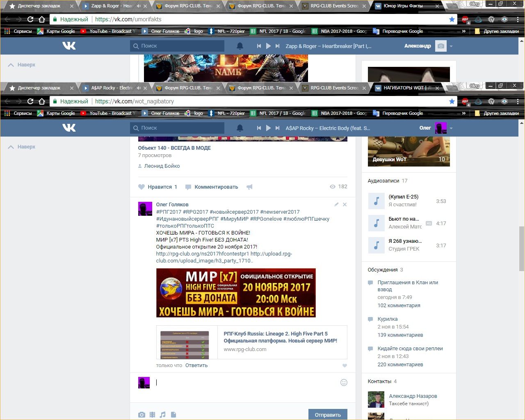Open Александр Назаров contact

413,396
